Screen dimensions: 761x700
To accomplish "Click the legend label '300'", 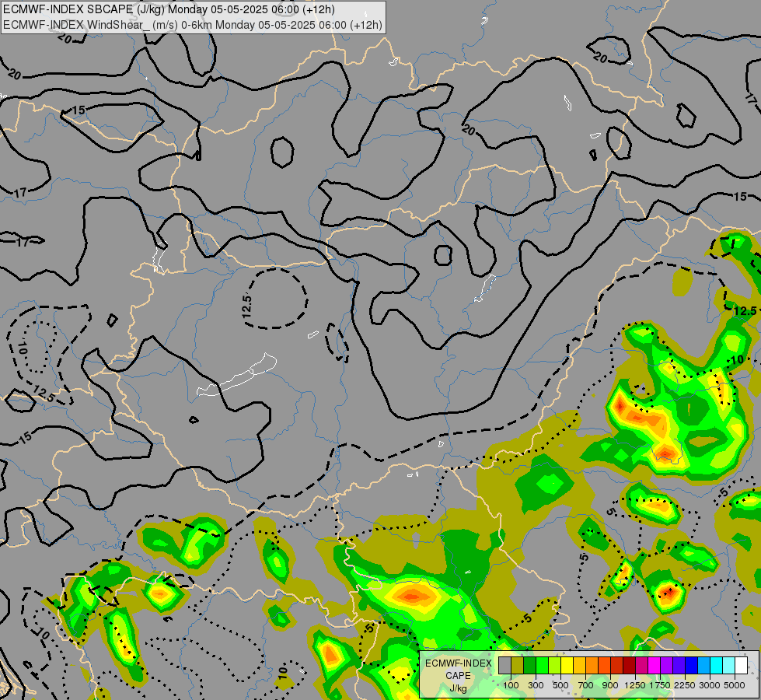I will tap(536, 685).
